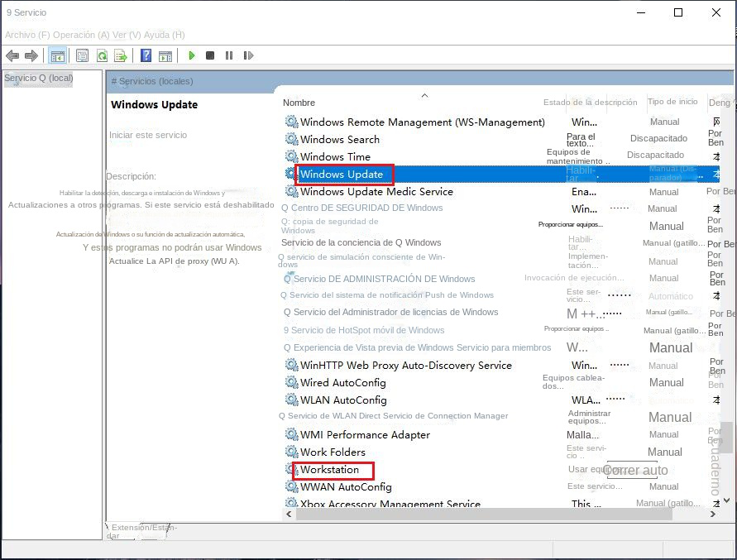Screen dimensions: 737x560
Task: Click the Back arrow toolbar icon
Action: point(12,55)
